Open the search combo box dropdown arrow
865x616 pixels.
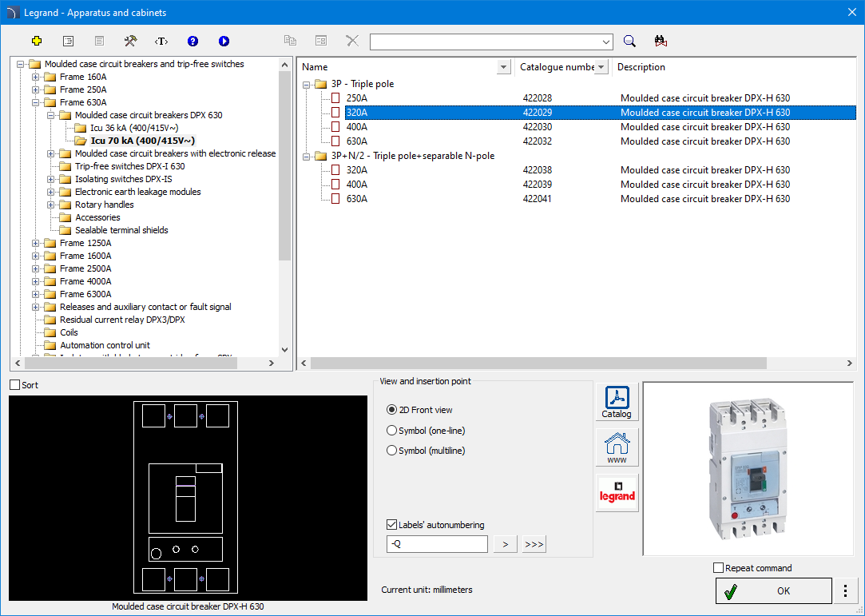[605, 42]
